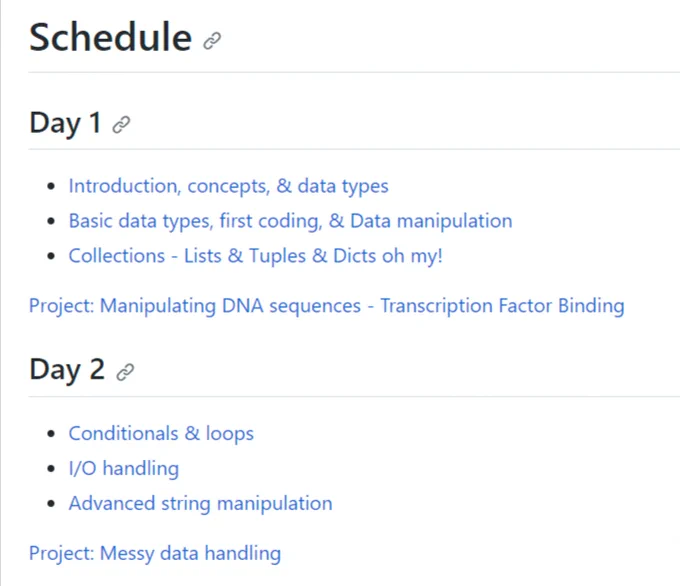Click the Schedule heading text
Image resolution: width=680 pixels, height=586 pixels.
[x=111, y=37]
